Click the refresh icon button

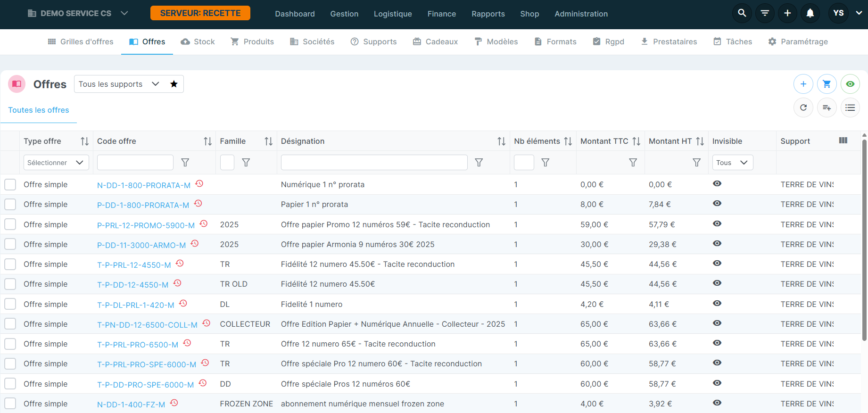point(803,107)
